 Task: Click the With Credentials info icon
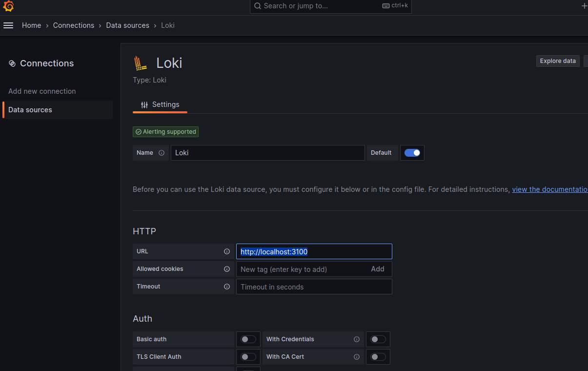(357, 339)
